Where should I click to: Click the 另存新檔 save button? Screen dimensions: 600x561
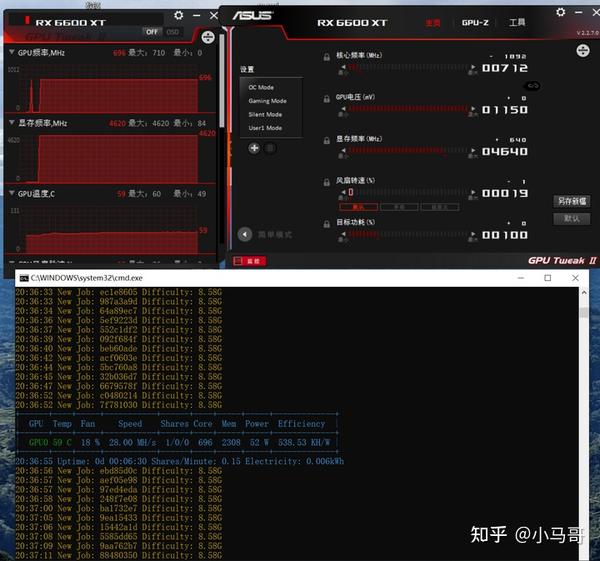tap(572, 201)
